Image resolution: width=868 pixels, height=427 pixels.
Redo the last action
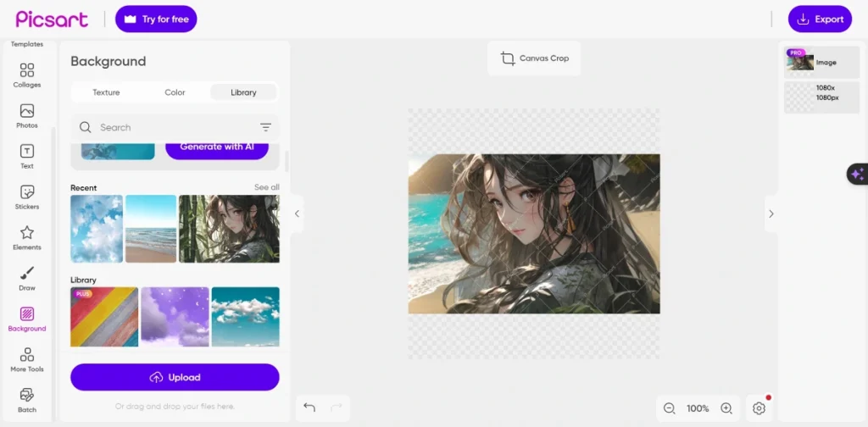tap(336, 408)
